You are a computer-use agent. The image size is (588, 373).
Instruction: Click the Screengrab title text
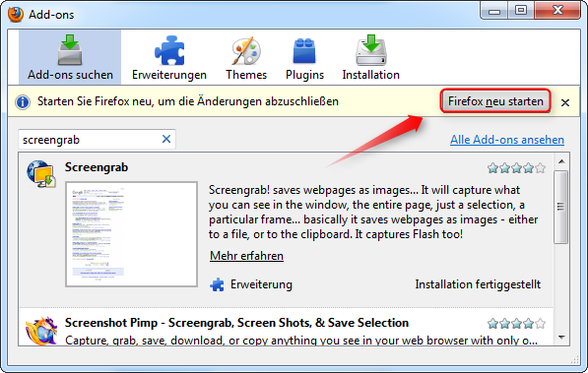pyautogui.click(x=97, y=167)
